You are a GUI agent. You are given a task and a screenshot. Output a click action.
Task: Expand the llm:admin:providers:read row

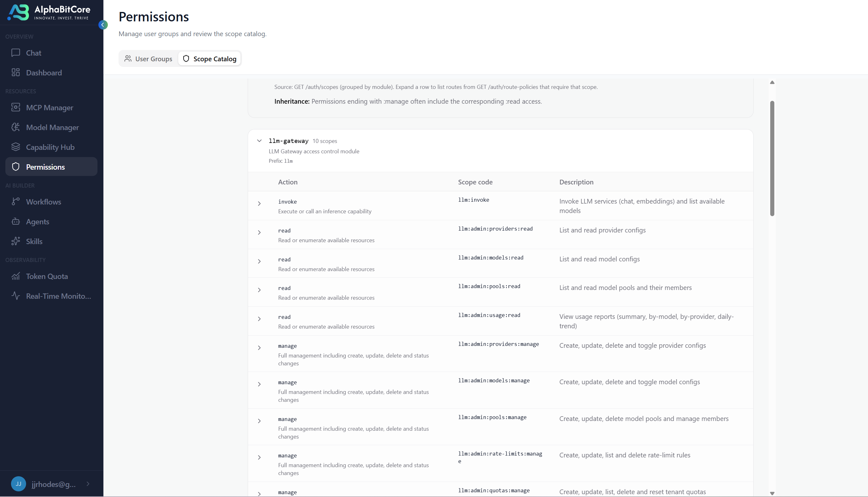pyautogui.click(x=259, y=233)
